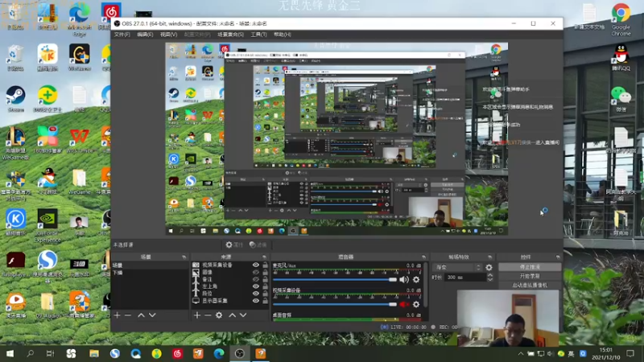Viewport: 644px width, 362px height.
Task: Move source down with arrow icon
Action: click(x=243, y=315)
